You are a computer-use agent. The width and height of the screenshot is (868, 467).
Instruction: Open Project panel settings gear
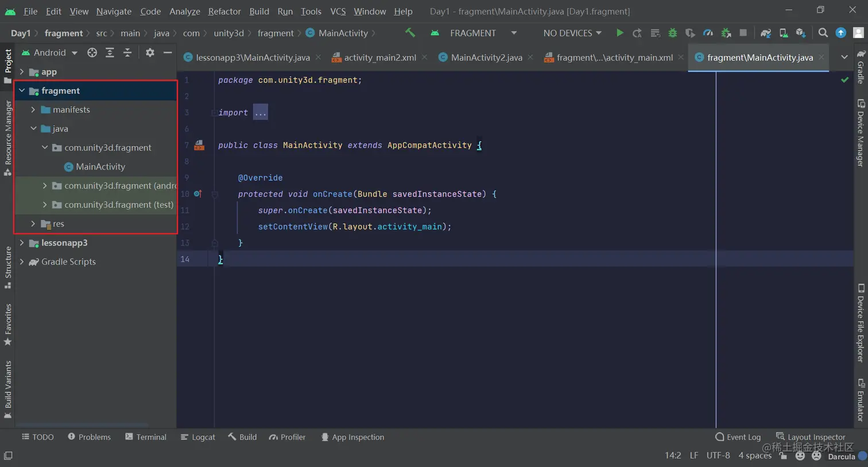pyautogui.click(x=150, y=52)
